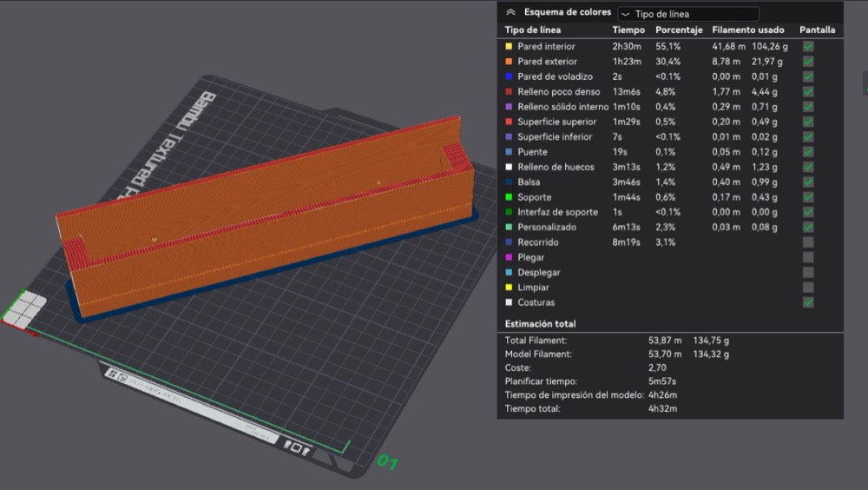Click the 3D axis orientation cube

(x=24, y=309)
